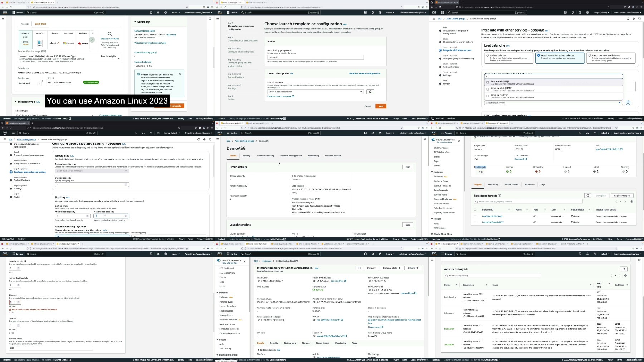Collapse the Summary panel

tap(135, 22)
